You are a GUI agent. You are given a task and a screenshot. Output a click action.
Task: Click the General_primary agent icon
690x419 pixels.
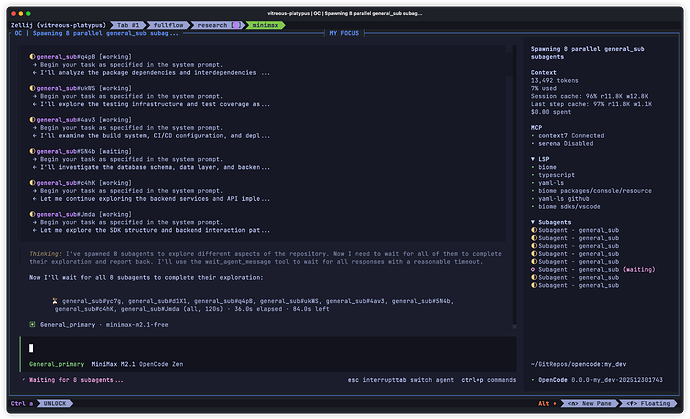pyautogui.click(x=32, y=324)
